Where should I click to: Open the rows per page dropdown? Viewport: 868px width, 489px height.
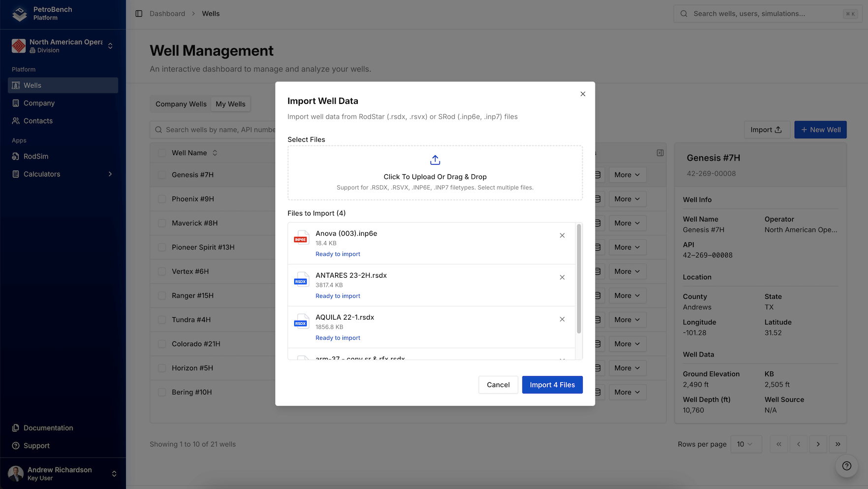[x=746, y=444]
